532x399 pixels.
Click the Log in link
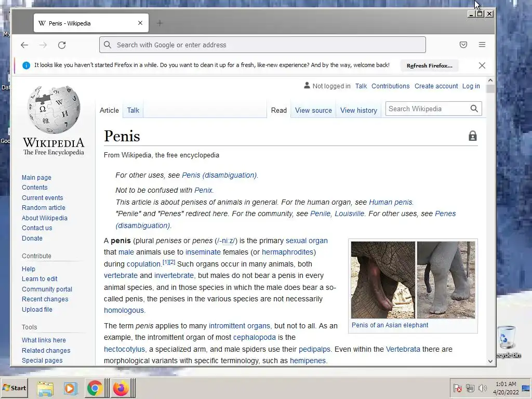click(471, 86)
